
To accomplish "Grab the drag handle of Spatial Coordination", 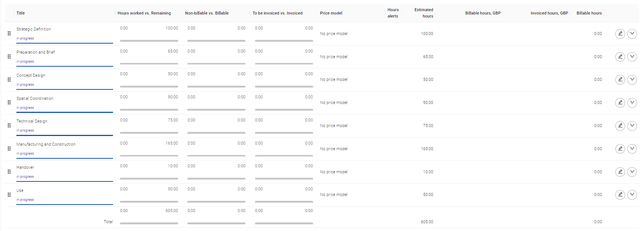I will point(9,102).
